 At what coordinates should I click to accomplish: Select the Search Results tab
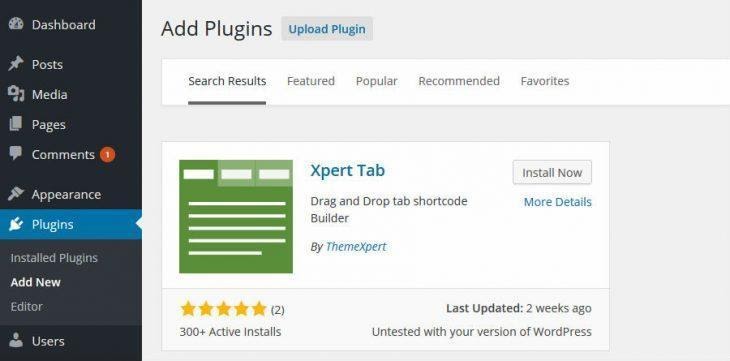click(227, 81)
